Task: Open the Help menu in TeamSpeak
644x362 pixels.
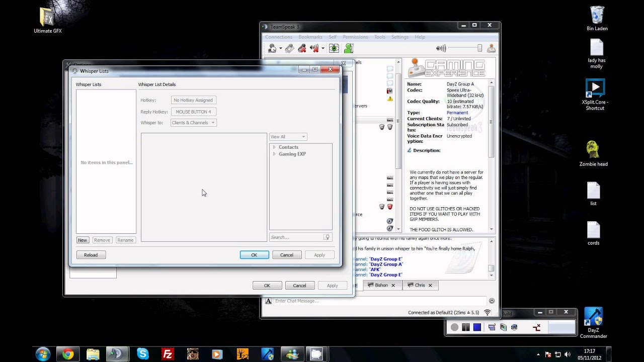Action: [420, 37]
